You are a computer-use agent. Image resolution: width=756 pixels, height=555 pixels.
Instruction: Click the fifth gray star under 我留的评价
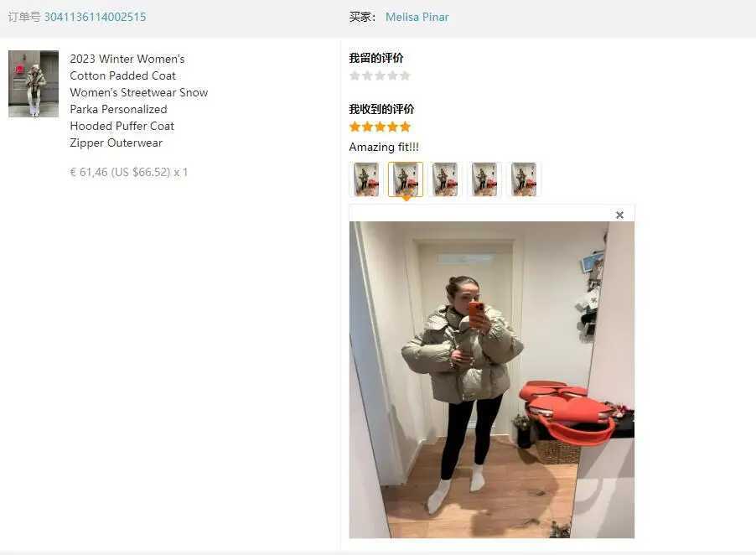[405, 75]
